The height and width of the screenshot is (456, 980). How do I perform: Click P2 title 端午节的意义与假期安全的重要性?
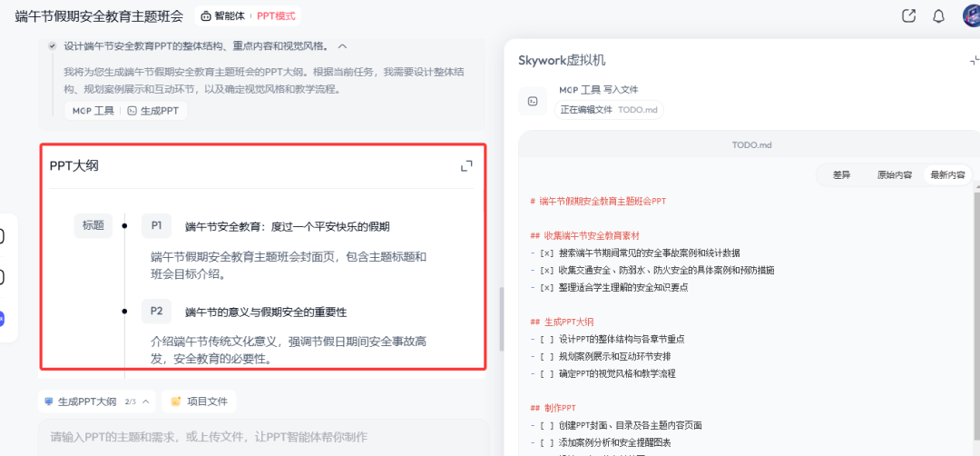pyautogui.click(x=266, y=312)
